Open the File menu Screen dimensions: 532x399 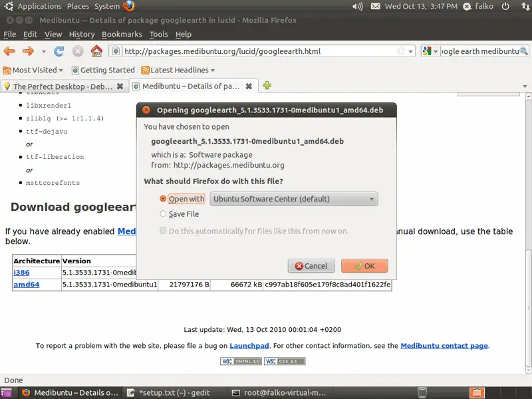10,35
